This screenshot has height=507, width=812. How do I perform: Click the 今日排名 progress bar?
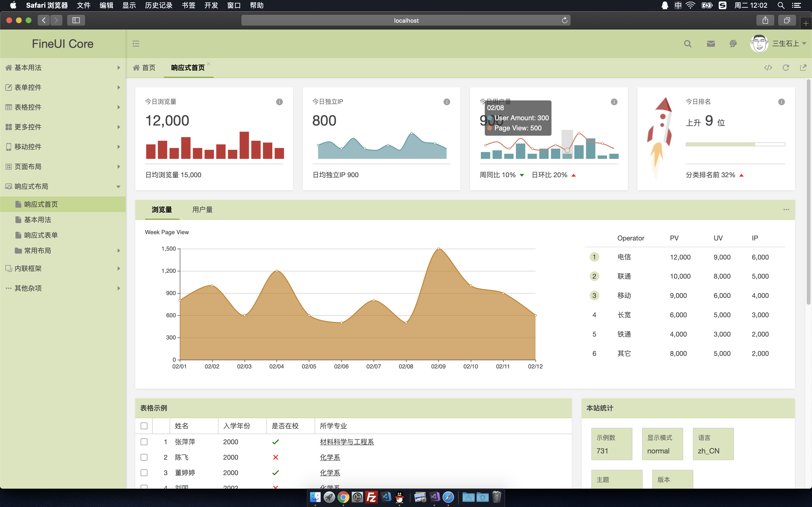click(735, 145)
